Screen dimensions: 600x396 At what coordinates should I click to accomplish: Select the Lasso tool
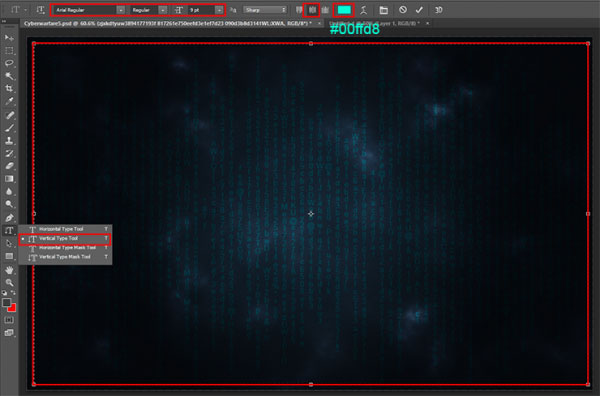[9, 63]
